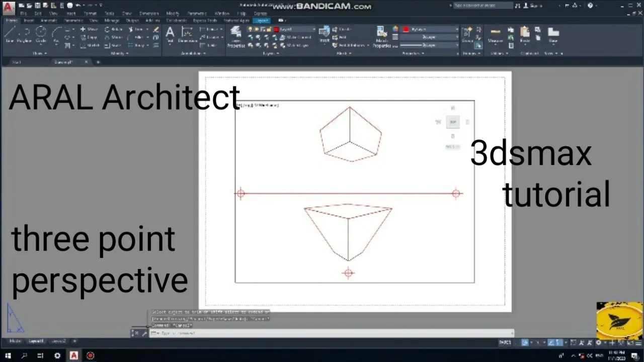Click AutoCAD icon in Windows taskbar

pyautogui.click(x=73, y=355)
